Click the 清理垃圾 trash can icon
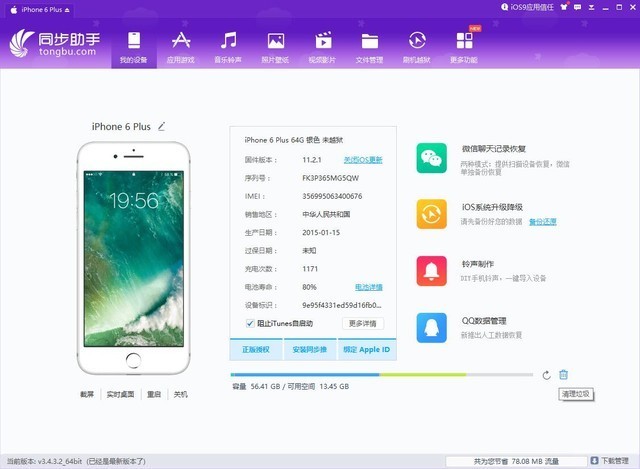The width and height of the screenshot is (640, 469). pyautogui.click(x=563, y=374)
